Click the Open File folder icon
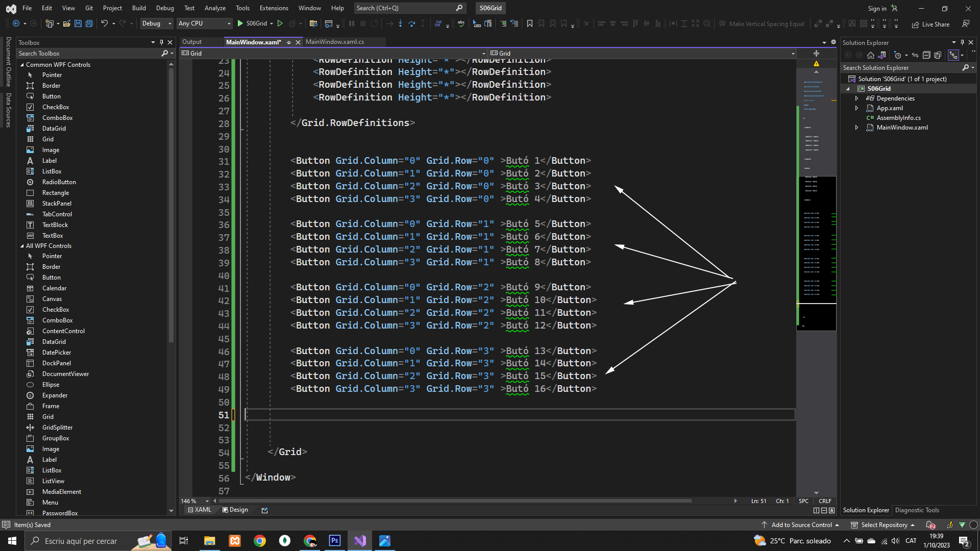980x551 pixels. pyautogui.click(x=66, y=23)
